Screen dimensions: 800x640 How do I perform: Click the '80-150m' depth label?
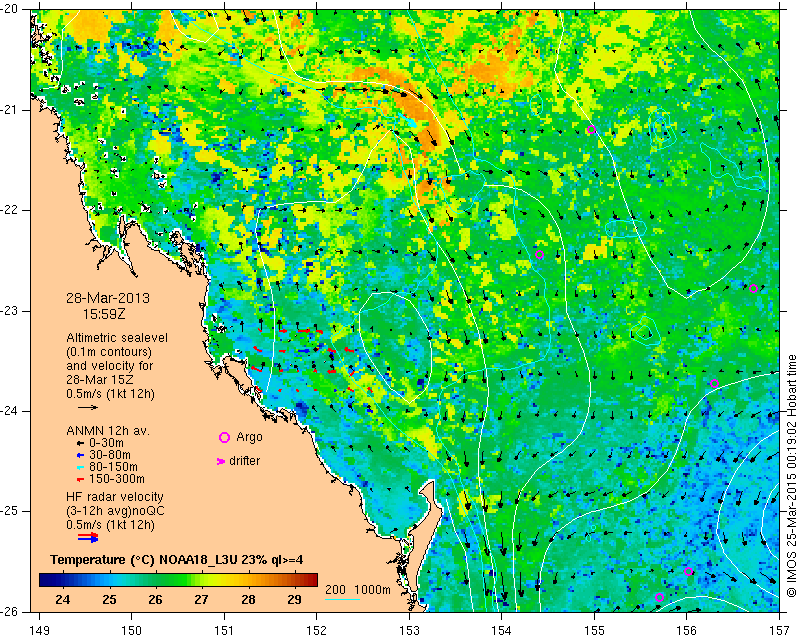pyautogui.click(x=113, y=467)
